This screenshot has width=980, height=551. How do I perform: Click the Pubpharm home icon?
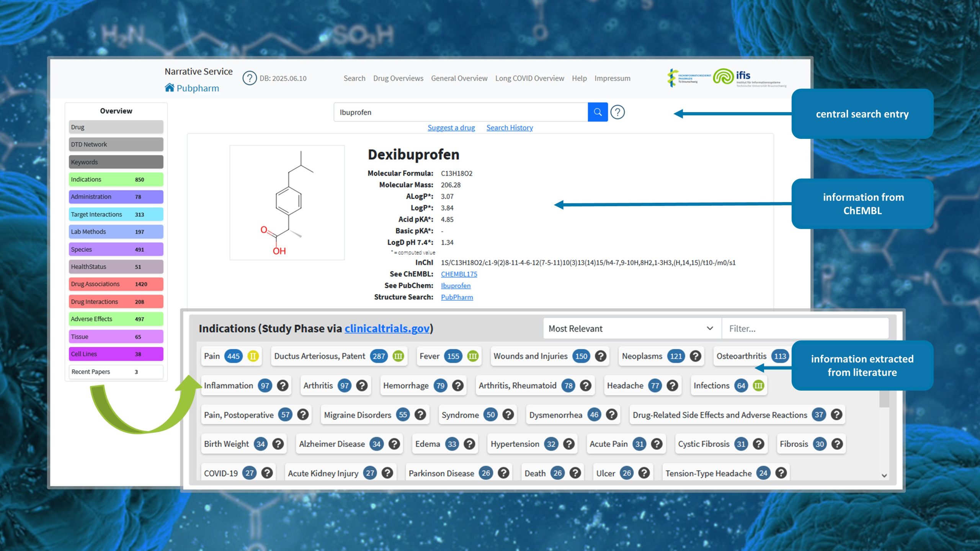169,88
